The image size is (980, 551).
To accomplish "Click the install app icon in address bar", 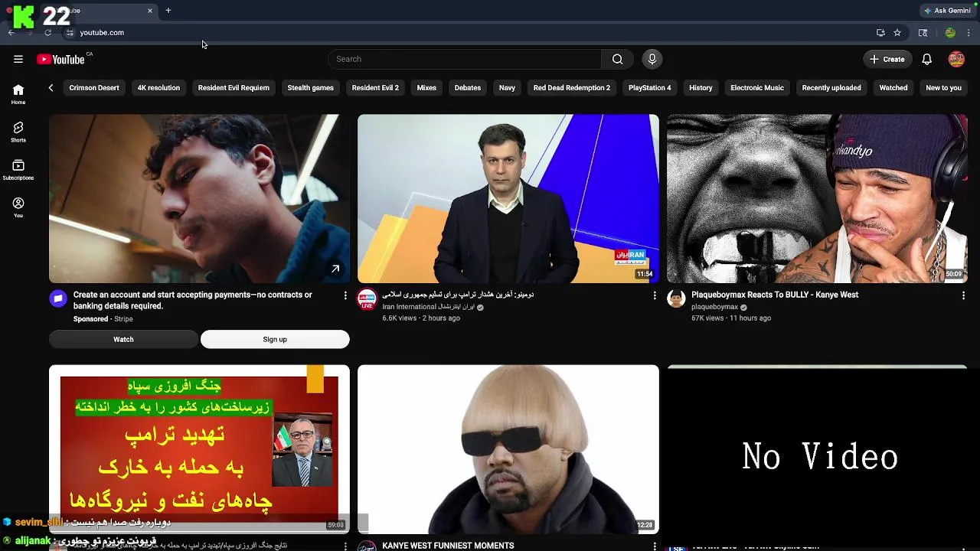I will click(880, 33).
